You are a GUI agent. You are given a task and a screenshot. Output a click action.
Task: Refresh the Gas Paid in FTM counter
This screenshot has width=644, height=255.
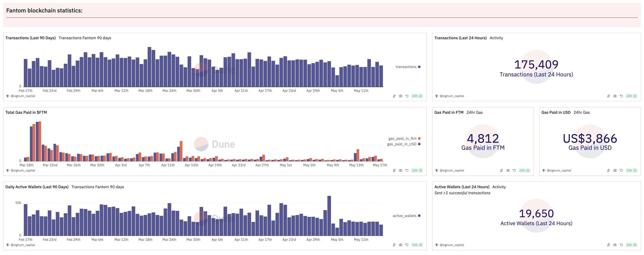tap(514, 170)
